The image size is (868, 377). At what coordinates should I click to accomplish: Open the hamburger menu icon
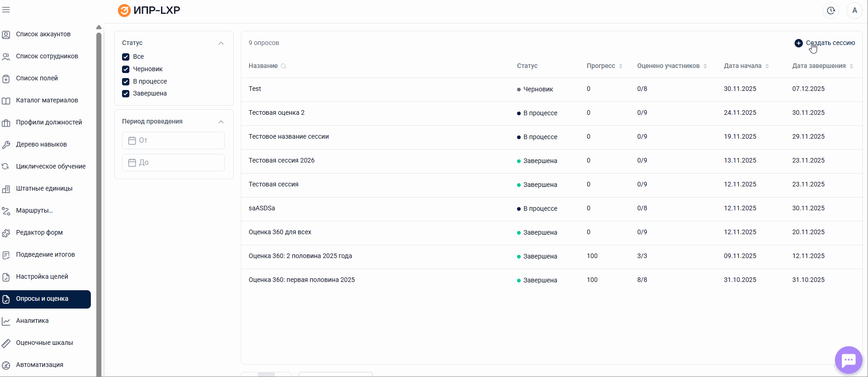(6, 10)
